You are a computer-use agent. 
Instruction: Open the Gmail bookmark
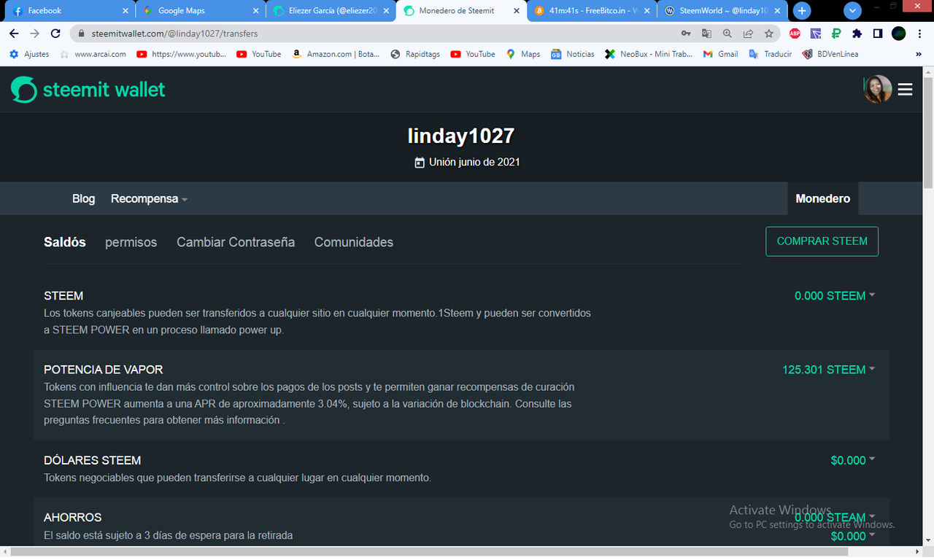point(720,54)
